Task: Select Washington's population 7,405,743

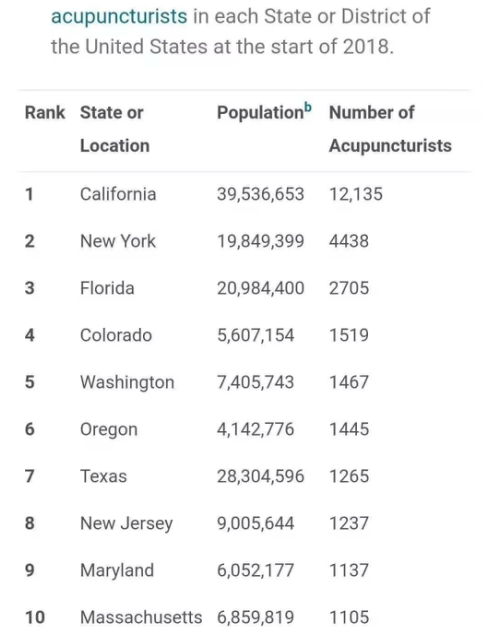Action: [255, 382]
